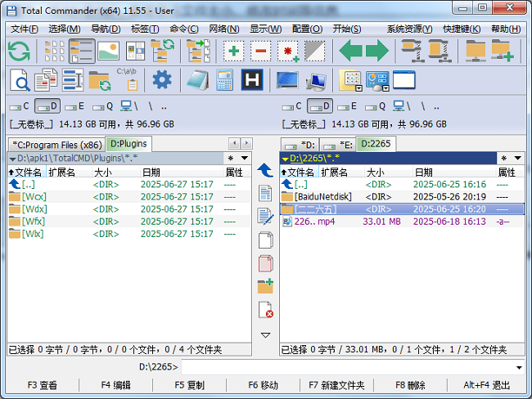This screenshot has width=532, height=399.
Task: Click the green back arrow icon
Action: coord(350,52)
